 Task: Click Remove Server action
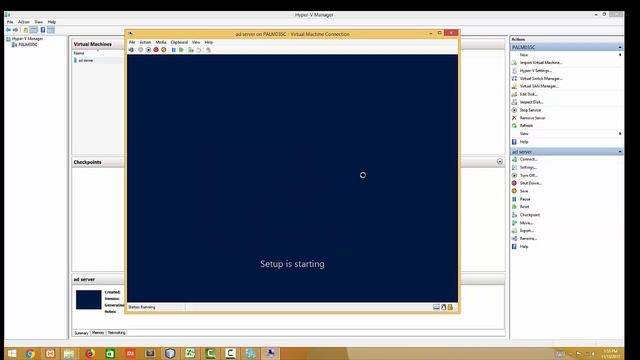[533, 118]
